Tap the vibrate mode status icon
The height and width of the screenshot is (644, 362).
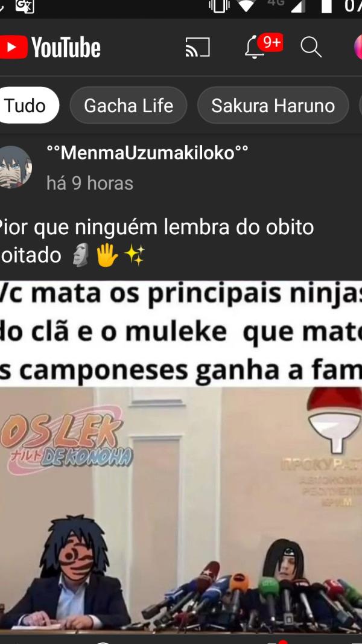[219, 6]
